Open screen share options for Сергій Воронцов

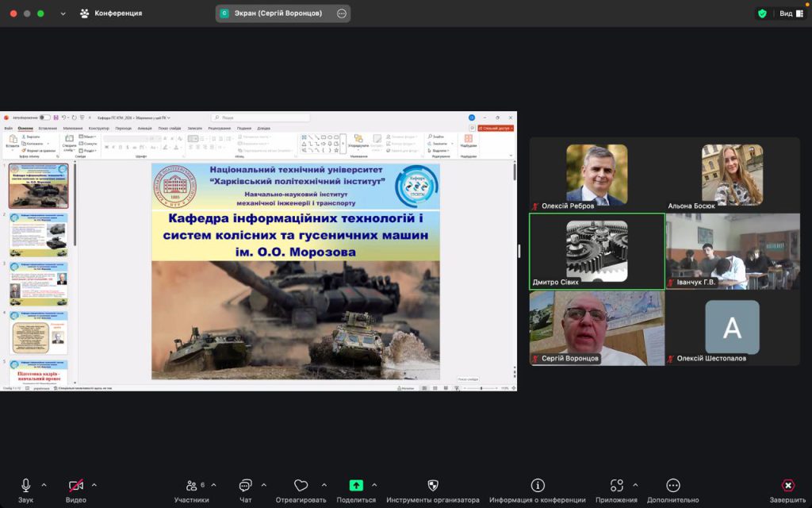(x=342, y=13)
